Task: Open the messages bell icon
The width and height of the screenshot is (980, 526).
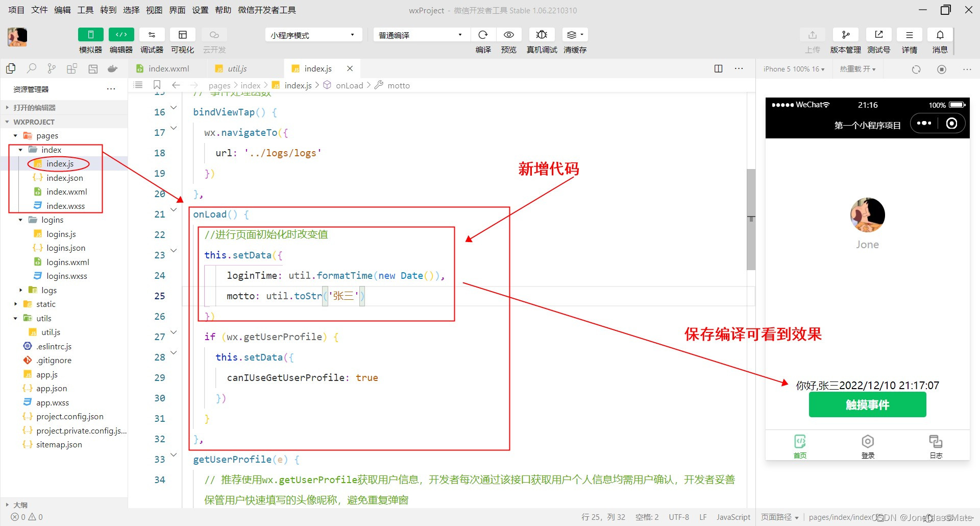Action: [x=940, y=35]
